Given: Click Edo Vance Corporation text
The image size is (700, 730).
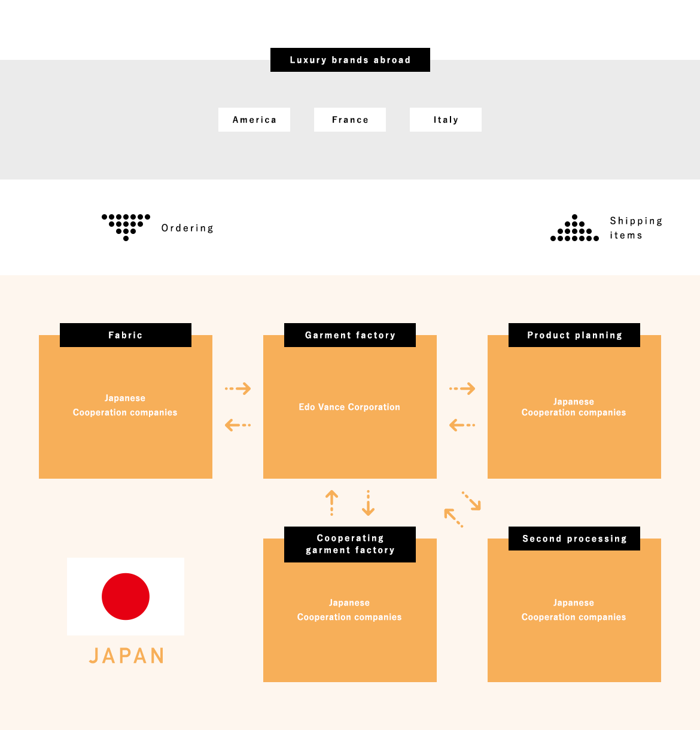Looking at the screenshot, I should point(349,407).
